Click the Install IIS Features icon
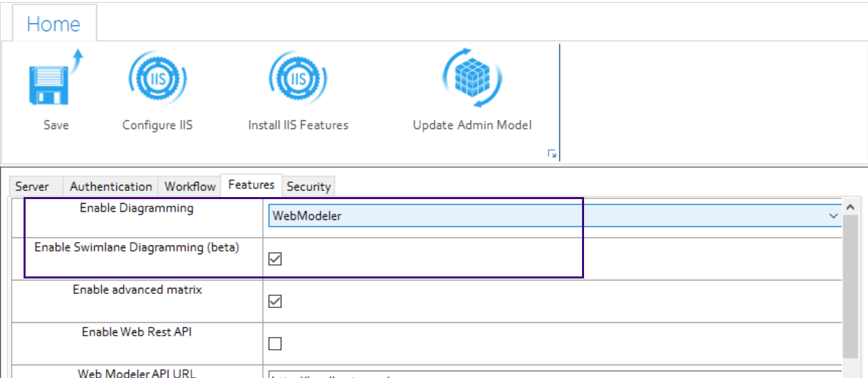This screenshot has width=868, height=378. tap(297, 79)
